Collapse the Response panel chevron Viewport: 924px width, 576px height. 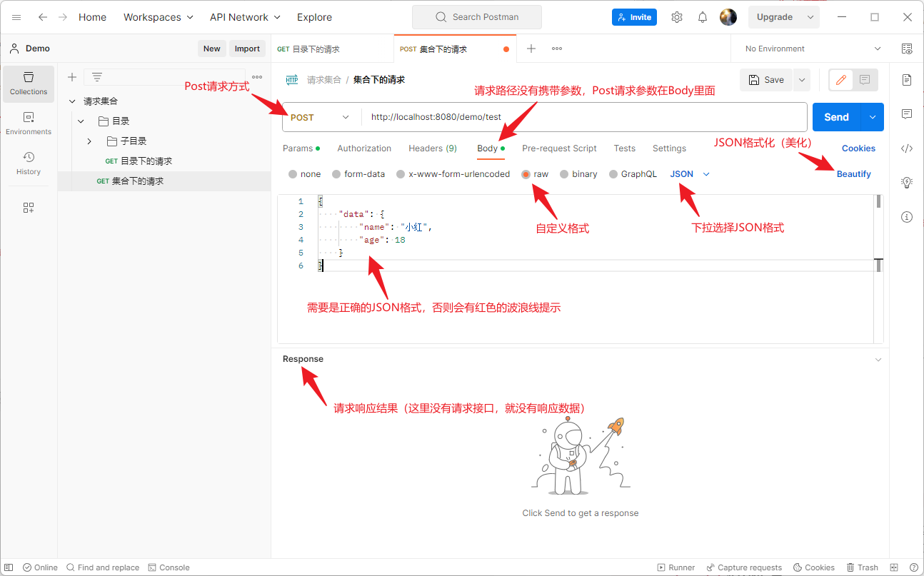pyautogui.click(x=878, y=360)
